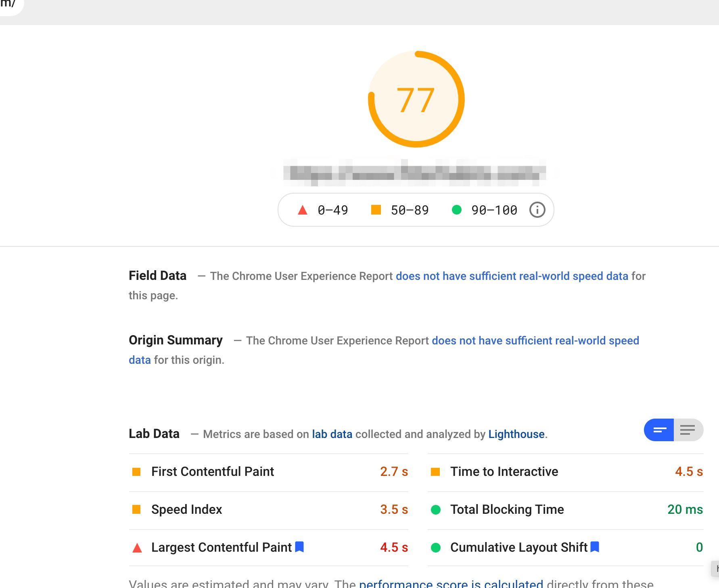Open the lab data link
The image size is (719, 588).
[332, 434]
